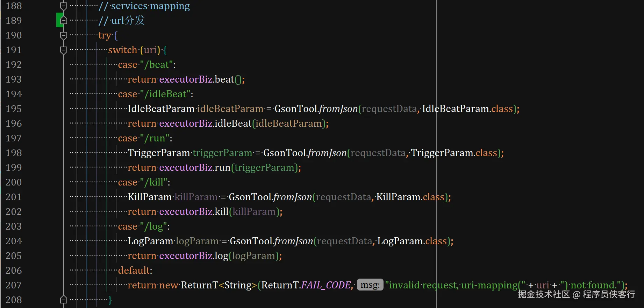Click the "uri" variable on line 207
The image size is (644, 308).
point(543,285)
